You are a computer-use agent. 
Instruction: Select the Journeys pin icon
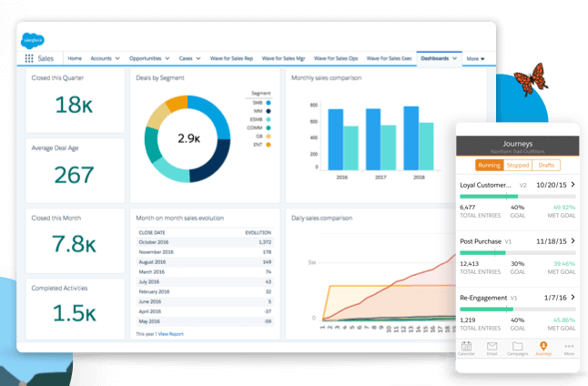[543, 345]
